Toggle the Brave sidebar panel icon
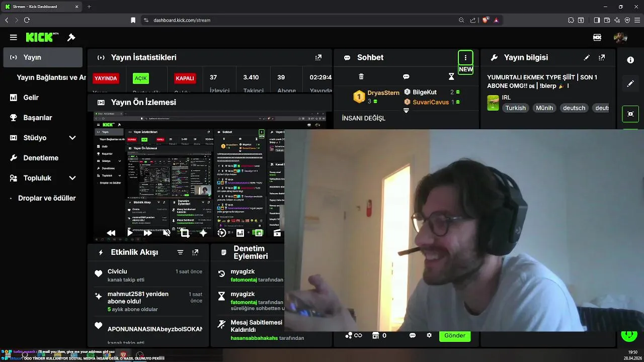 tap(597, 20)
